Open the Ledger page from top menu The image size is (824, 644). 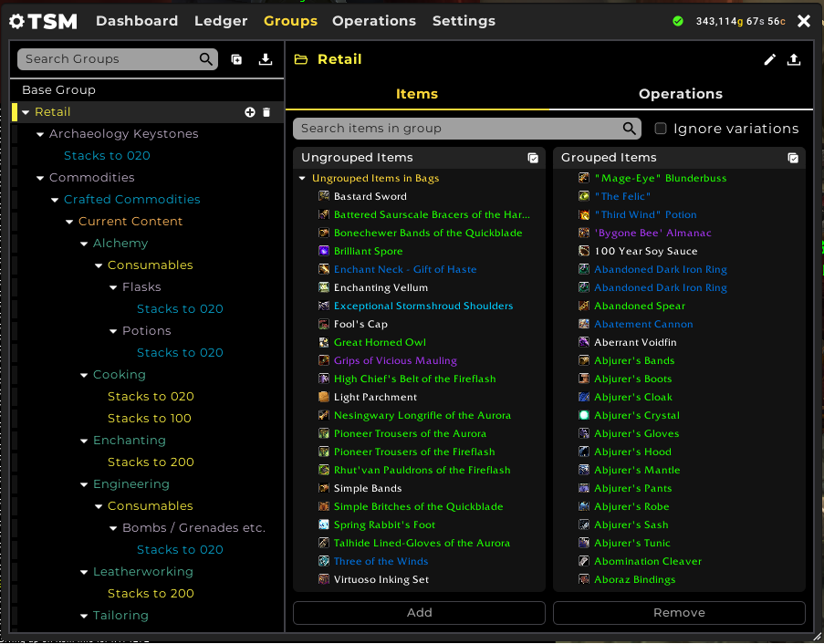click(221, 21)
